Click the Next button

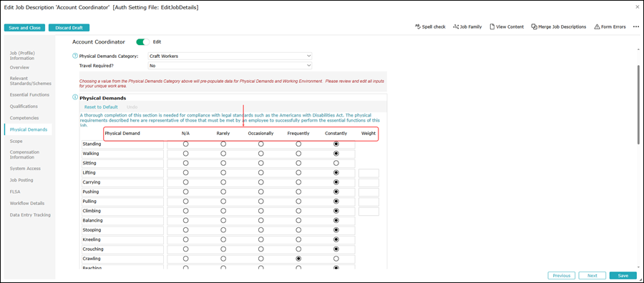(592, 276)
